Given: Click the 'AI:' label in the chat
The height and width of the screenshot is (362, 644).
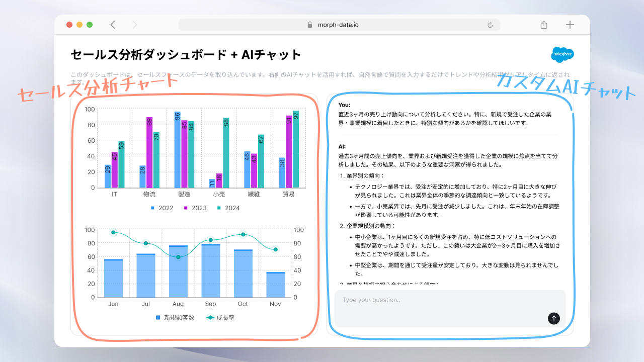Looking at the screenshot, I should click(x=342, y=147).
